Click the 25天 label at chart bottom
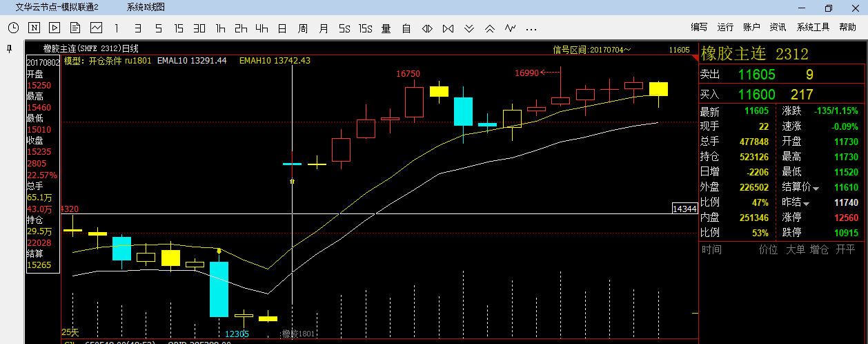This screenshot has height=344, width=868. pyautogui.click(x=70, y=332)
